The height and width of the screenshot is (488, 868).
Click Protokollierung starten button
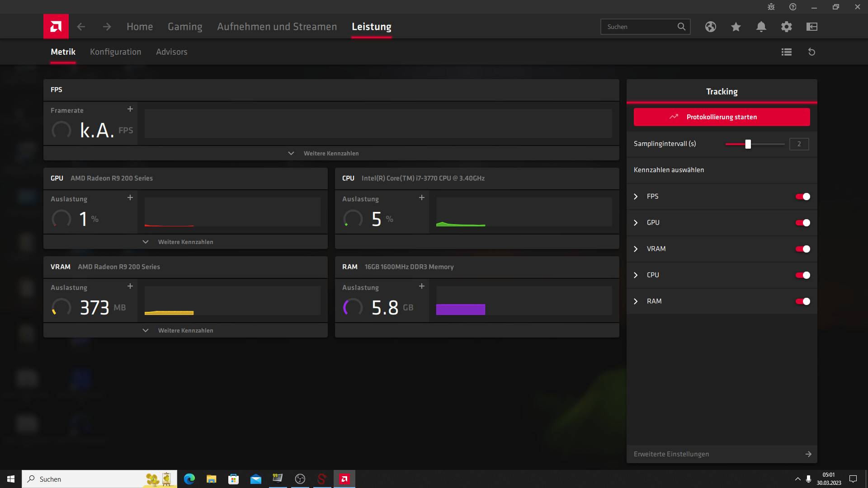[x=722, y=117]
